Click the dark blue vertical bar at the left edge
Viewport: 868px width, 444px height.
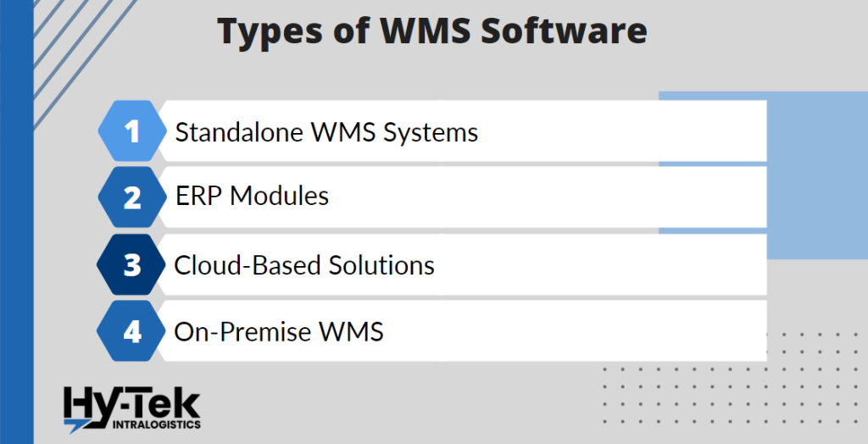pyautogui.click(x=16, y=222)
